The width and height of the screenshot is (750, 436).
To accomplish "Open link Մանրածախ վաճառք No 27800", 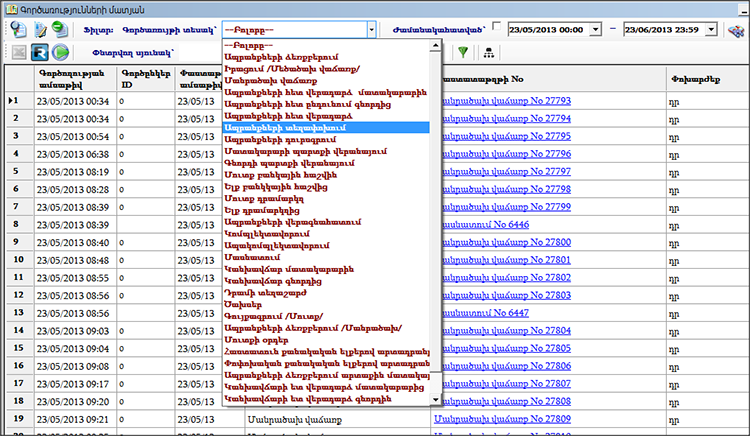I will coord(506,242).
